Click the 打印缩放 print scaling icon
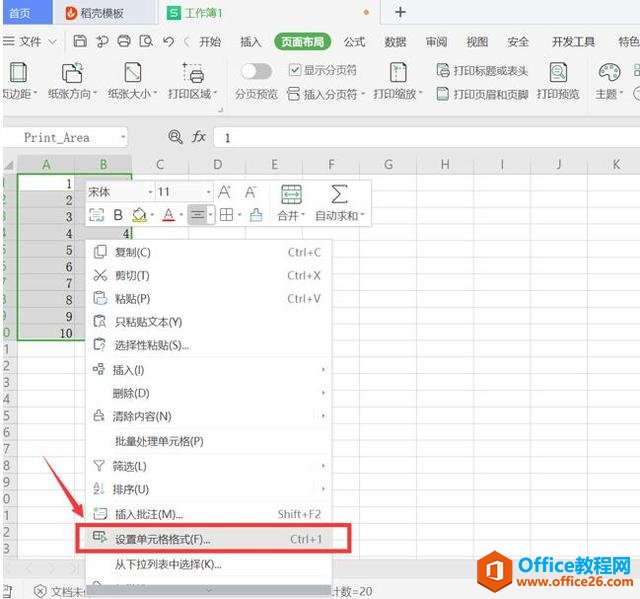Viewport: 640px width, 599px height. tap(398, 72)
